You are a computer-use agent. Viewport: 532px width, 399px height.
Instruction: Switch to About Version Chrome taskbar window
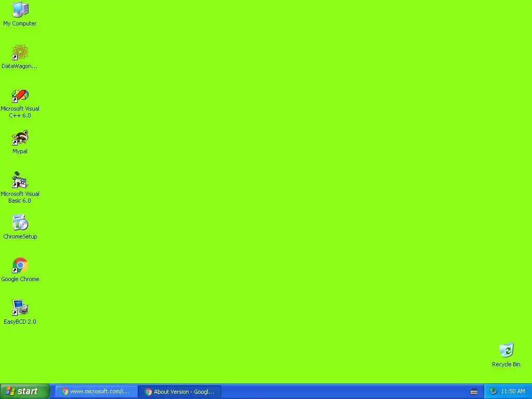coord(180,392)
